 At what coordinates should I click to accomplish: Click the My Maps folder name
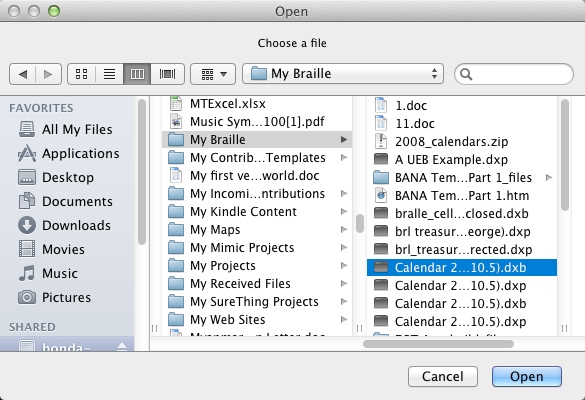click(215, 229)
